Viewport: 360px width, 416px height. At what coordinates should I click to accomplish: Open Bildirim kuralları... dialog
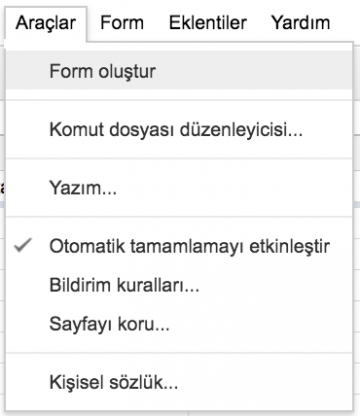click(x=179, y=285)
